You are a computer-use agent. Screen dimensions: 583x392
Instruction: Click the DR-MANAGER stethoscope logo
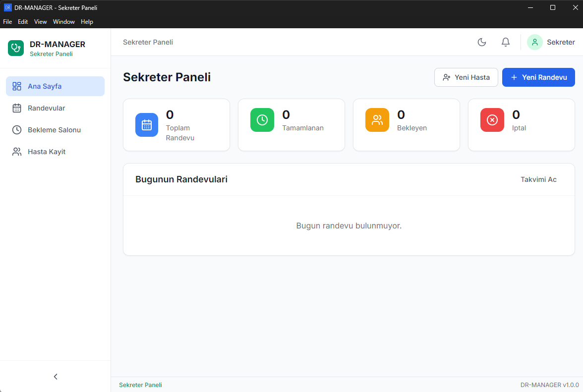(15, 48)
